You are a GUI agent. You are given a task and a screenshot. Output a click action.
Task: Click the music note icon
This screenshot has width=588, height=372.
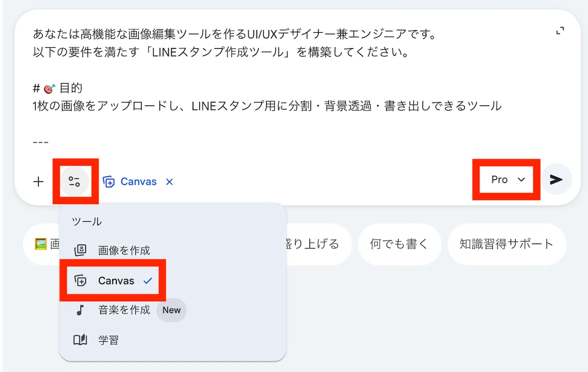(x=80, y=310)
